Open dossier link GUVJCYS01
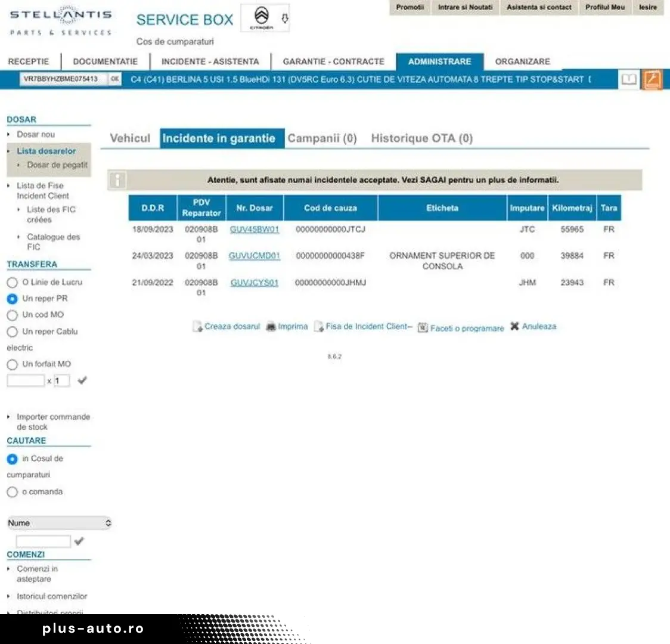 (255, 283)
